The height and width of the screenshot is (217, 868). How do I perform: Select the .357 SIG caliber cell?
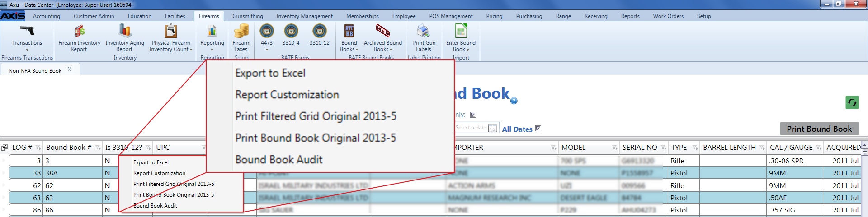(794, 210)
